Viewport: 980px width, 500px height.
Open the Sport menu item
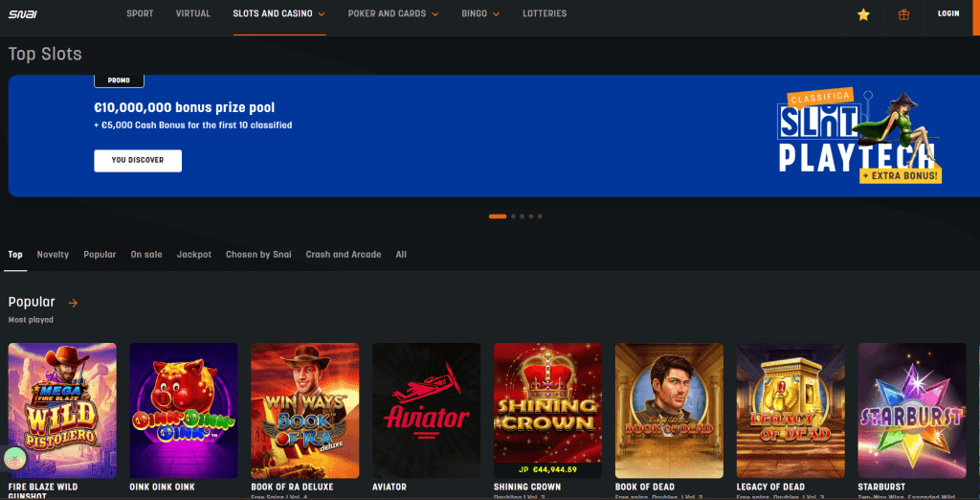click(x=140, y=13)
